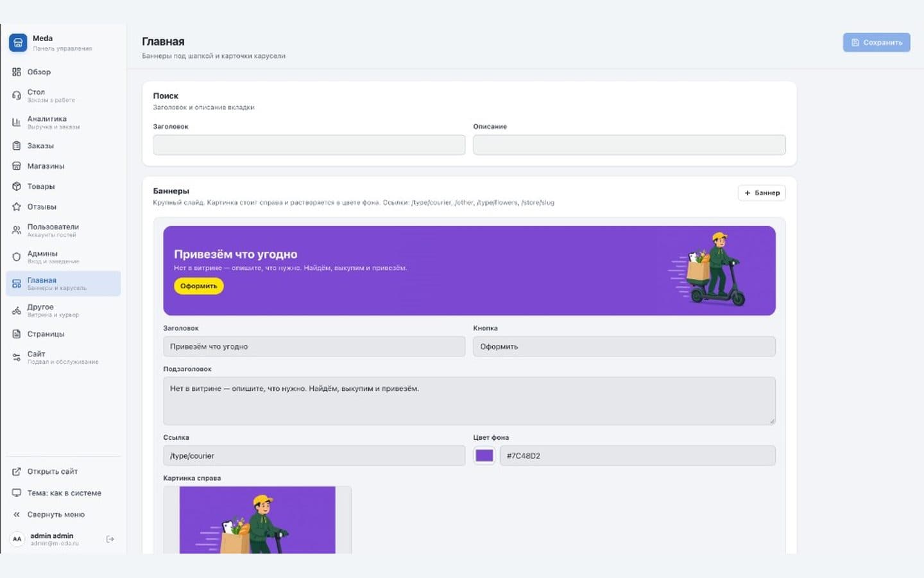Open the Обзор menu label
The height and width of the screenshot is (578, 924).
[39, 72]
